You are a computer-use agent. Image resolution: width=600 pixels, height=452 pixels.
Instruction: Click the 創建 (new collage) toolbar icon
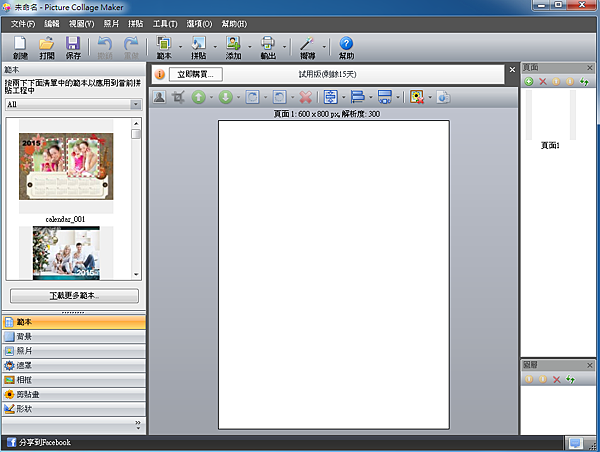pyautogui.click(x=20, y=45)
